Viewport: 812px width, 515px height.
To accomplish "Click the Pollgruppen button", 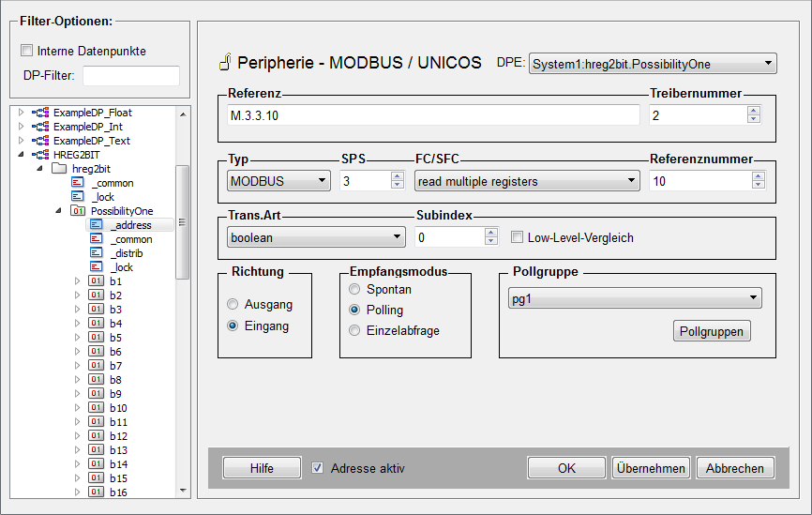I will (711, 331).
